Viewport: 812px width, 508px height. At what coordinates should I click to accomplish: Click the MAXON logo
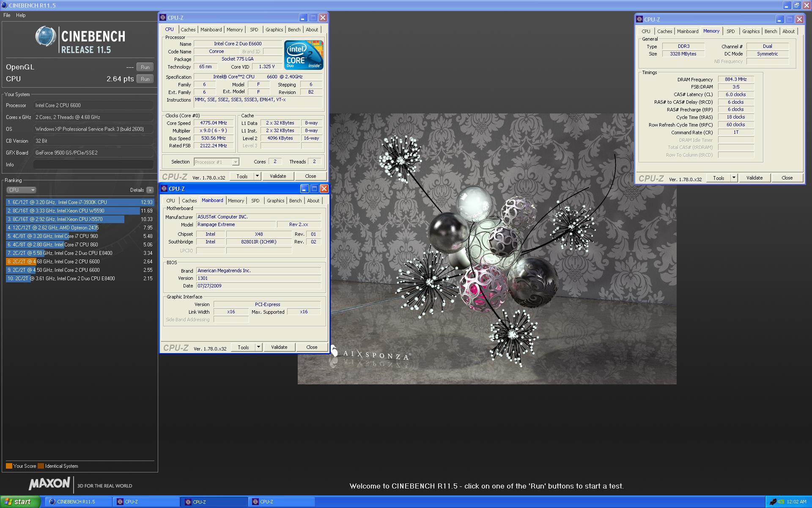[x=49, y=483]
